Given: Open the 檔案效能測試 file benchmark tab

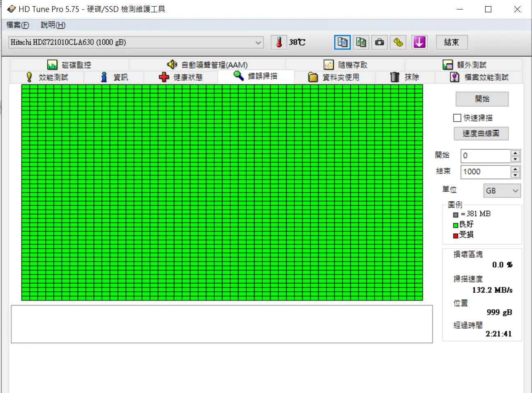Looking at the screenshot, I should (479, 77).
